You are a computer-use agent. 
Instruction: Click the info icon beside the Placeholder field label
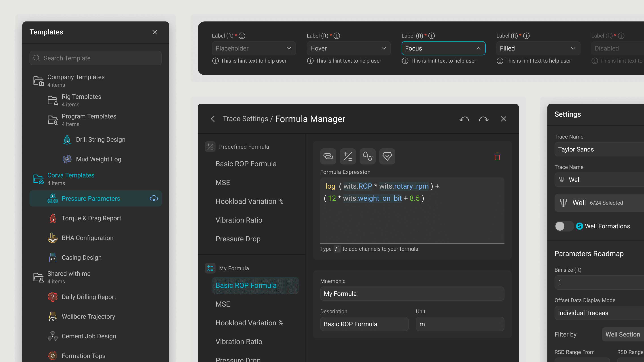tap(242, 36)
